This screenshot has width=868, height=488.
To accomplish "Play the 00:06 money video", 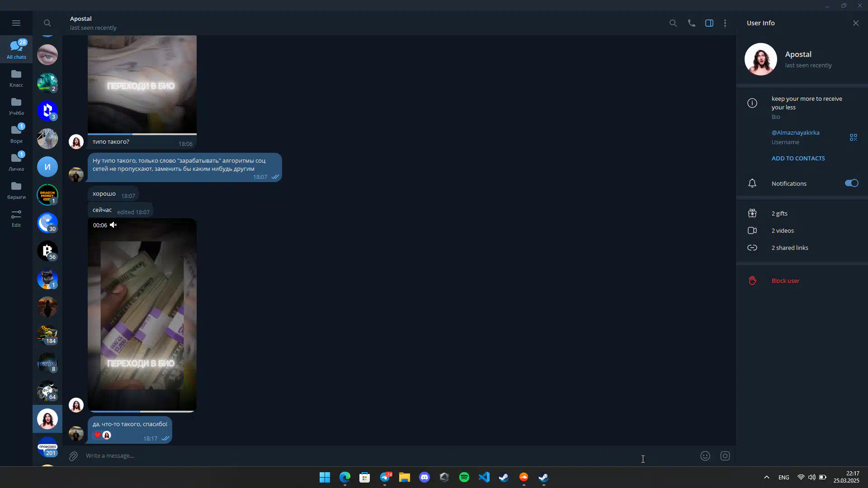I will tap(142, 315).
